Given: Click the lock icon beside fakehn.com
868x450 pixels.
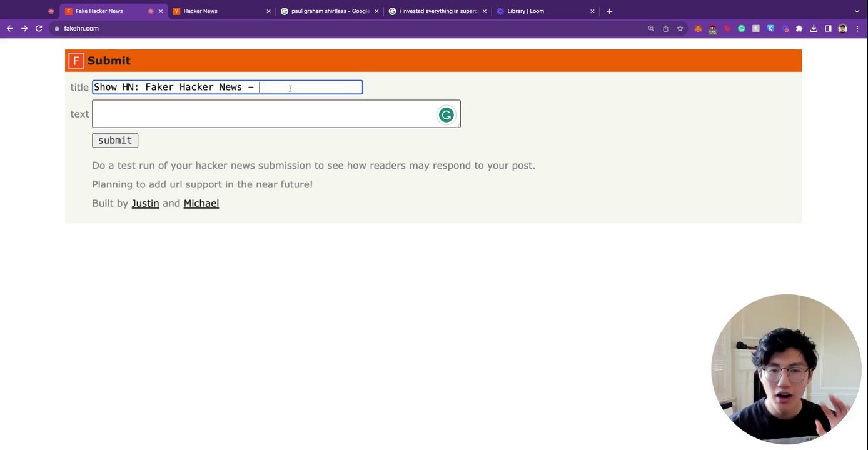Looking at the screenshot, I should (57, 28).
